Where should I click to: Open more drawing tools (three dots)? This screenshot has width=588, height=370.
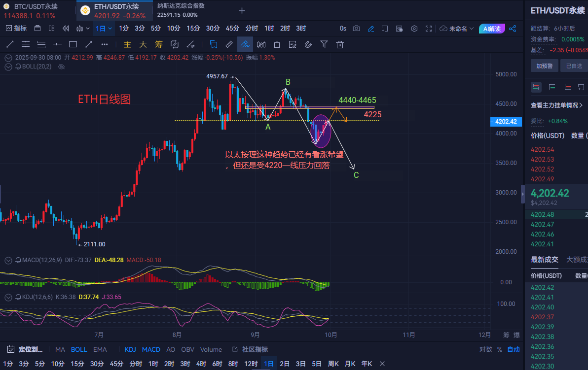click(x=104, y=44)
